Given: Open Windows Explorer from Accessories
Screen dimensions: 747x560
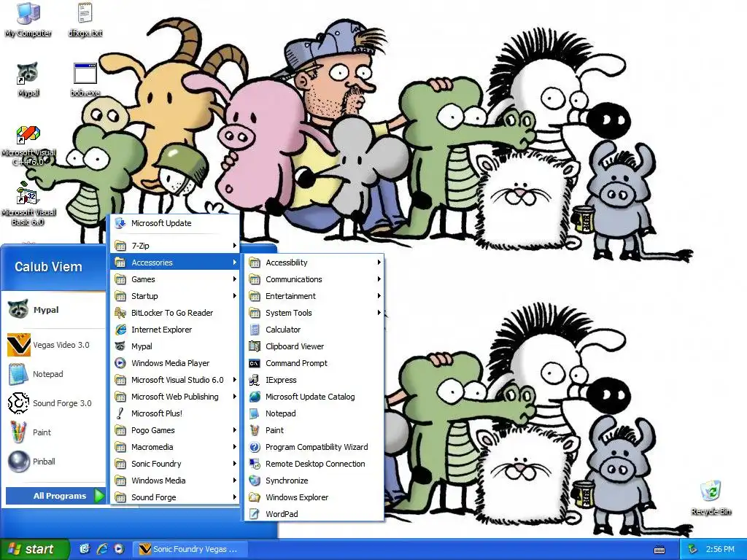Looking at the screenshot, I should [314, 497].
